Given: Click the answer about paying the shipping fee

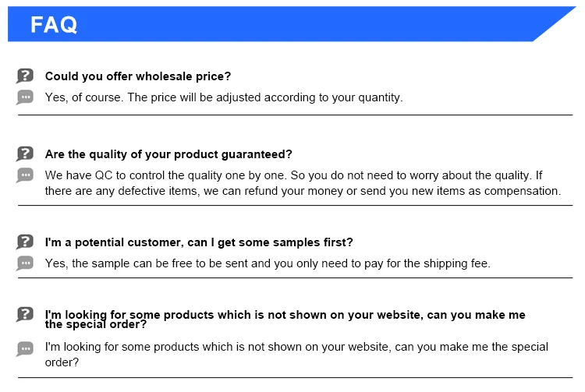Looking at the screenshot, I should click(268, 263).
